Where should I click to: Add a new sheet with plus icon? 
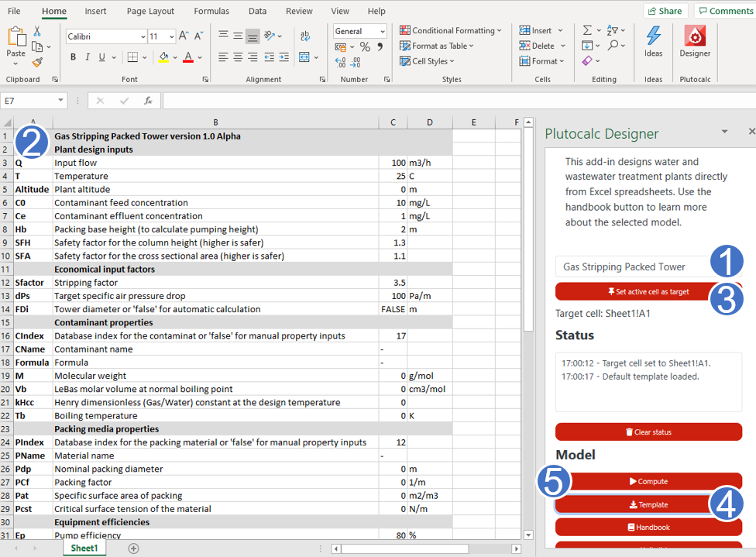pyautogui.click(x=133, y=548)
